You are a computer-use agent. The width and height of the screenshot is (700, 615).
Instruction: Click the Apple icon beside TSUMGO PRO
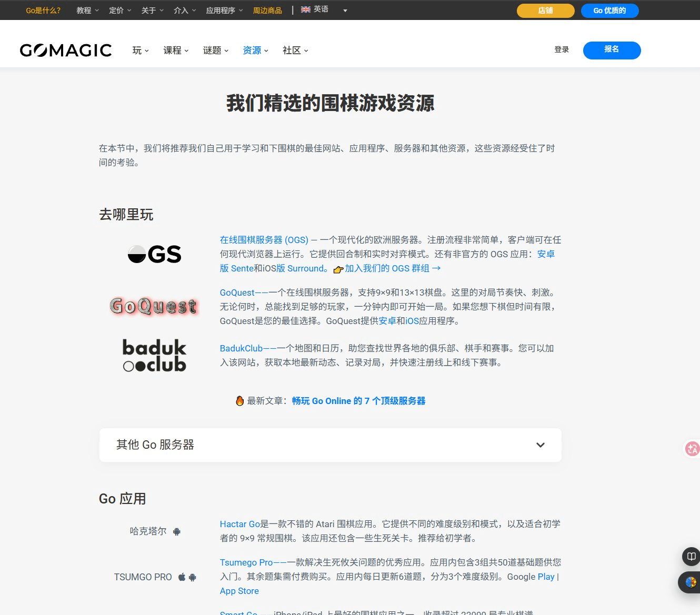182,577
